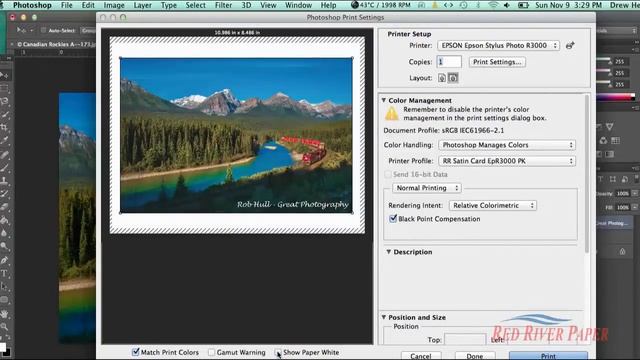Select the Eraser tool
Image resolution: width=640 pixels, height=360 pixels.
coord(4,207)
